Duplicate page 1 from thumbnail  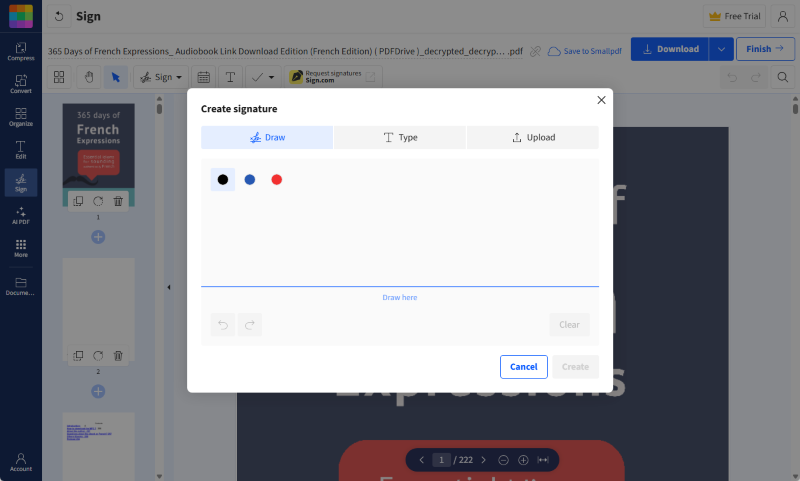[78, 201]
